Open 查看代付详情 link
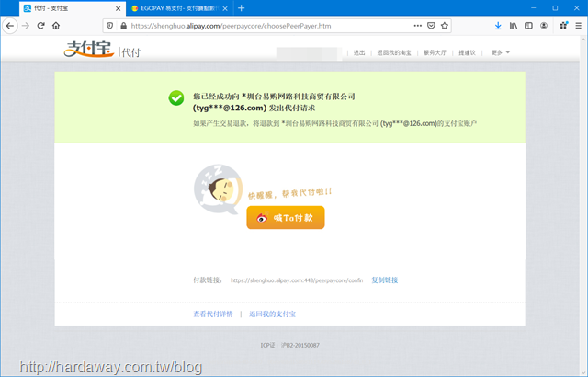The height and width of the screenshot is (377, 588). pos(213,314)
